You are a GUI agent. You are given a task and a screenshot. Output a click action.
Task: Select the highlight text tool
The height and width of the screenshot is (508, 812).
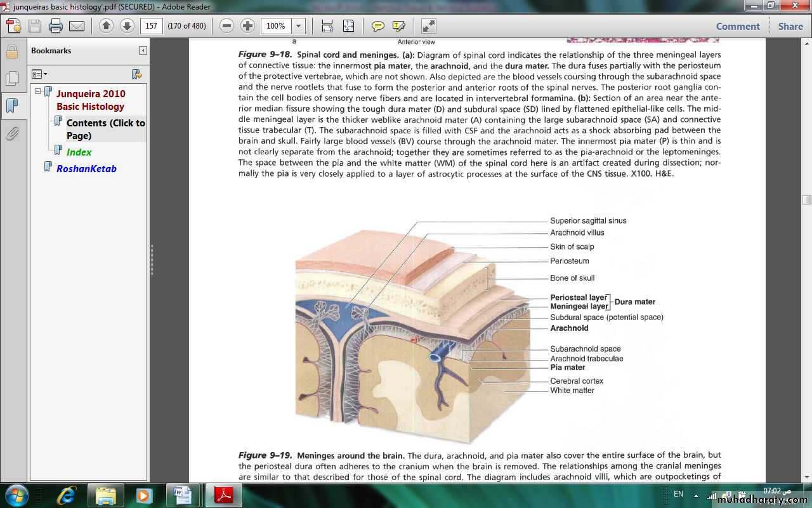click(399, 26)
